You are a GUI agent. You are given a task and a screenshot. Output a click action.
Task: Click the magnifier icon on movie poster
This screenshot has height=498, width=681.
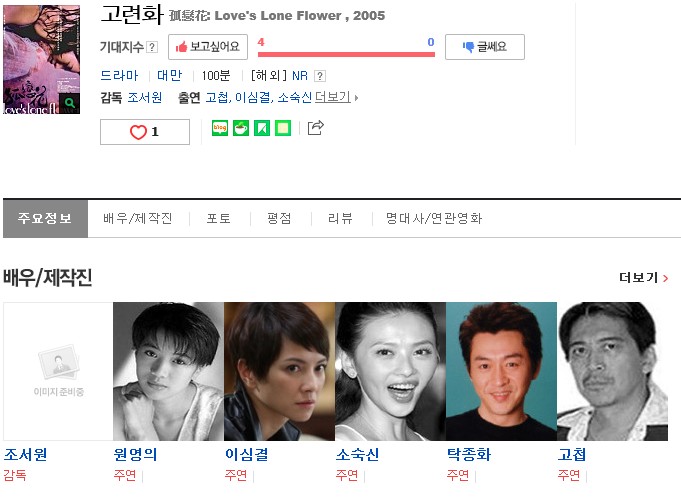[69, 103]
